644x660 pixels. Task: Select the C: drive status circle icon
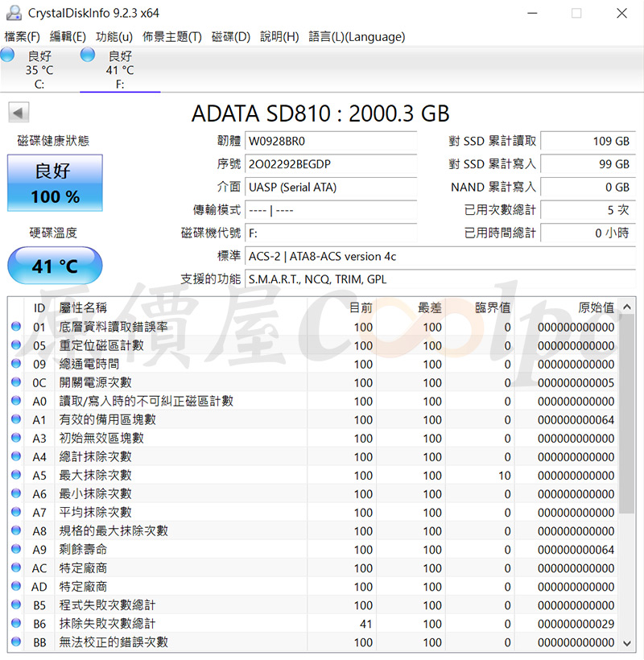click(7, 55)
